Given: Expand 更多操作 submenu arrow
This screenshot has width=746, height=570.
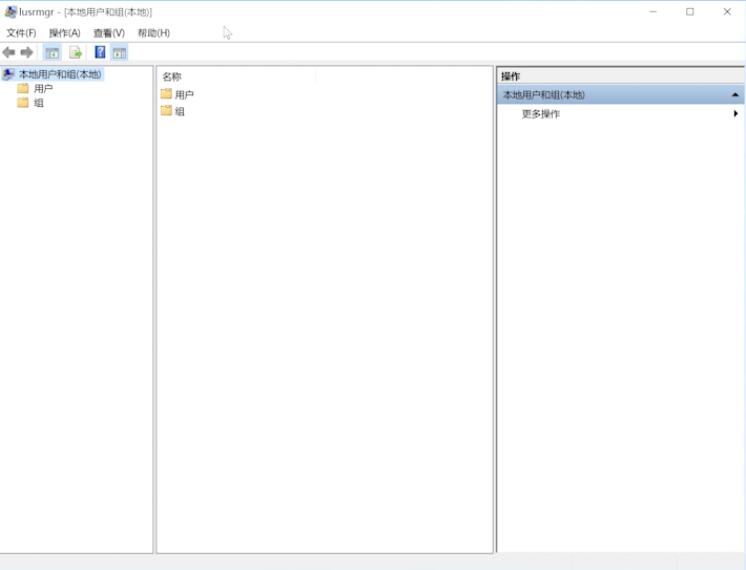Looking at the screenshot, I should click(x=736, y=113).
